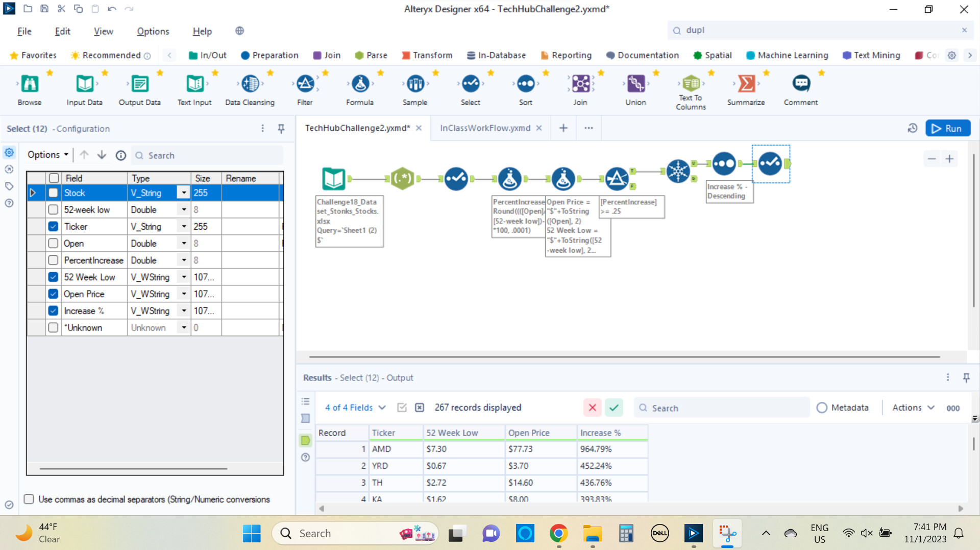The width and height of the screenshot is (980, 550).
Task: Switch to the InClassWorkFlow.yxmd tab
Action: [485, 128]
